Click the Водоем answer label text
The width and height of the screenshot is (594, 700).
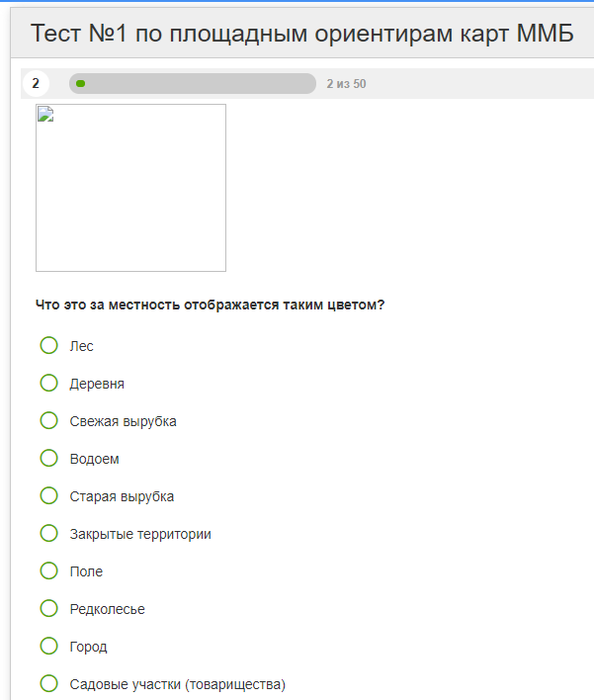click(x=95, y=459)
